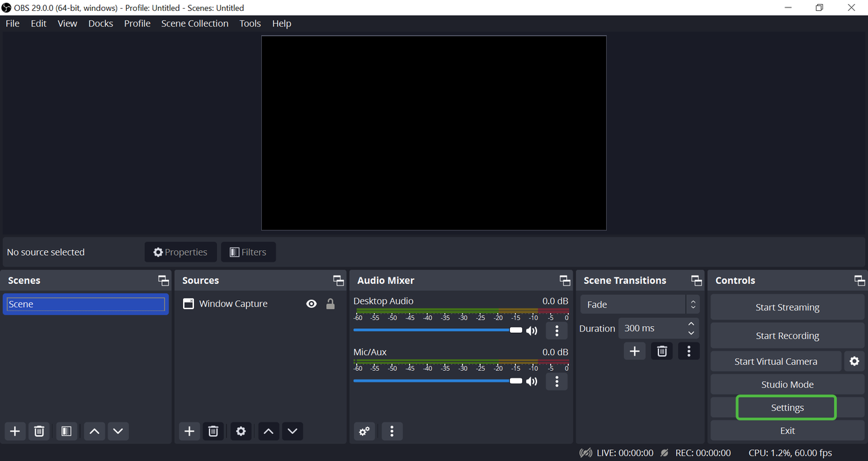Open virtual camera settings gear icon
This screenshot has width=868, height=461.
pos(854,361)
